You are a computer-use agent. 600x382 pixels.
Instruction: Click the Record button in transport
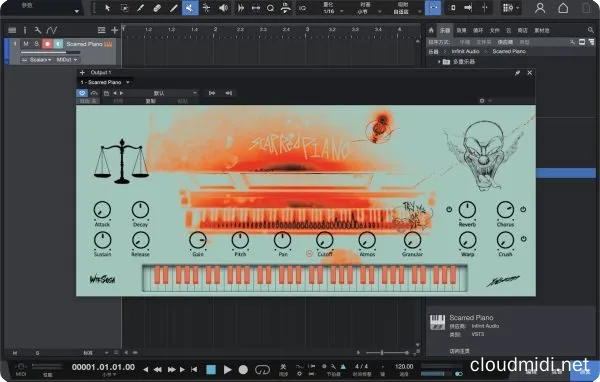[243, 369]
